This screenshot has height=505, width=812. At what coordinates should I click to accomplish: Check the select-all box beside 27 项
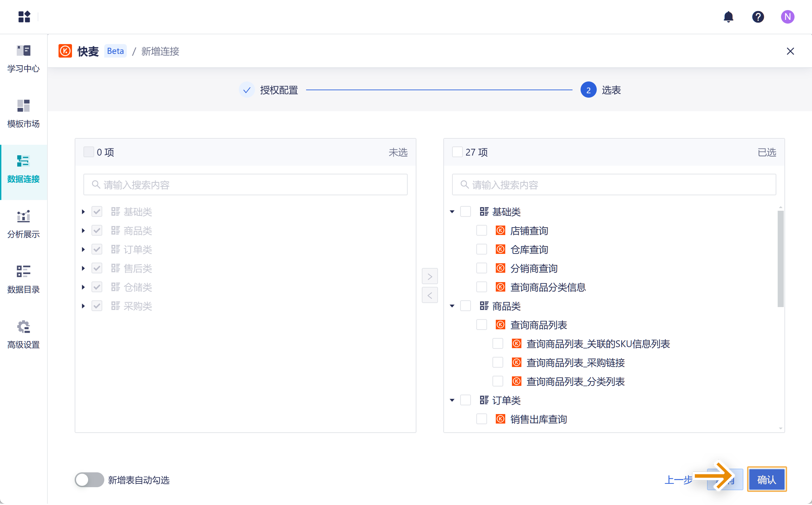coord(457,152)
